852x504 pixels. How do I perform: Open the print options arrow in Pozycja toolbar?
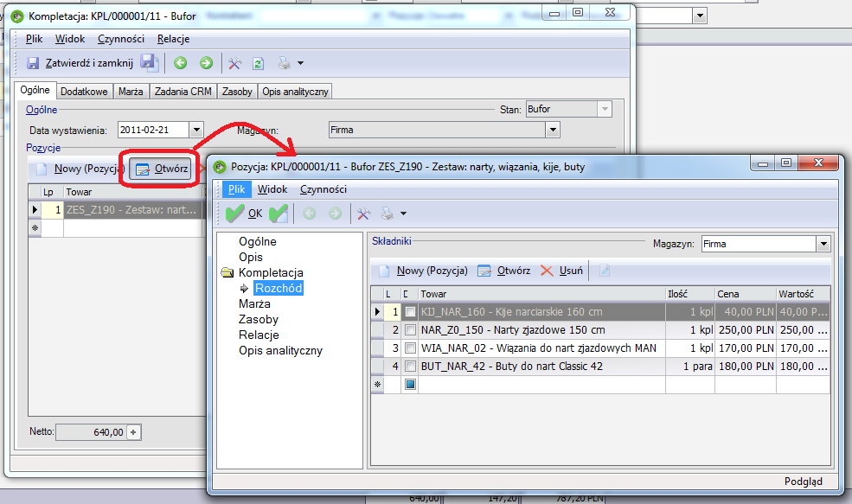[x=403, y=214]
